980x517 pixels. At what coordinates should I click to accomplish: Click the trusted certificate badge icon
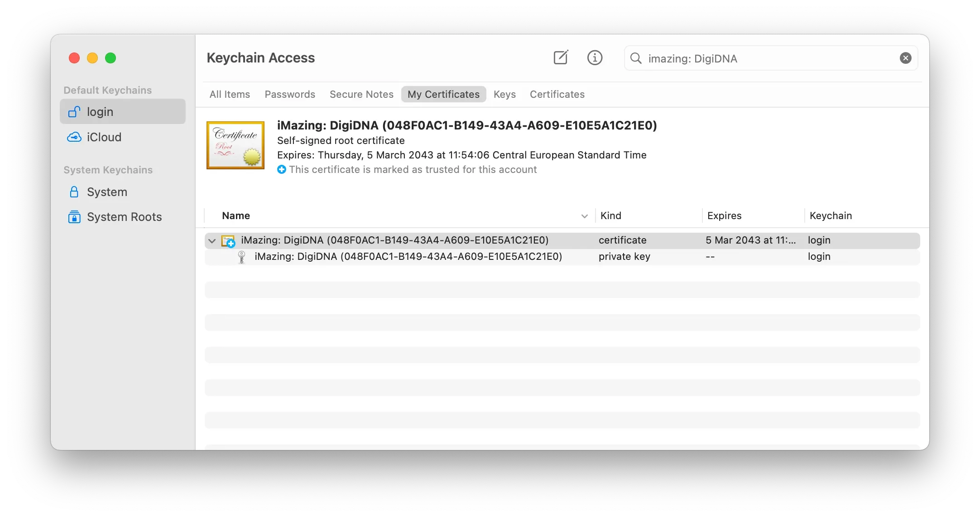(281, 170)
